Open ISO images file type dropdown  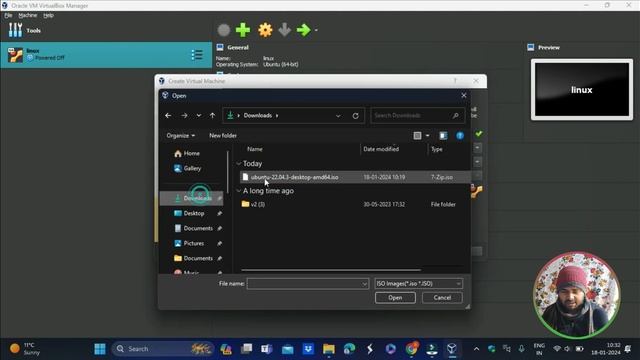(x=419, y=284)
